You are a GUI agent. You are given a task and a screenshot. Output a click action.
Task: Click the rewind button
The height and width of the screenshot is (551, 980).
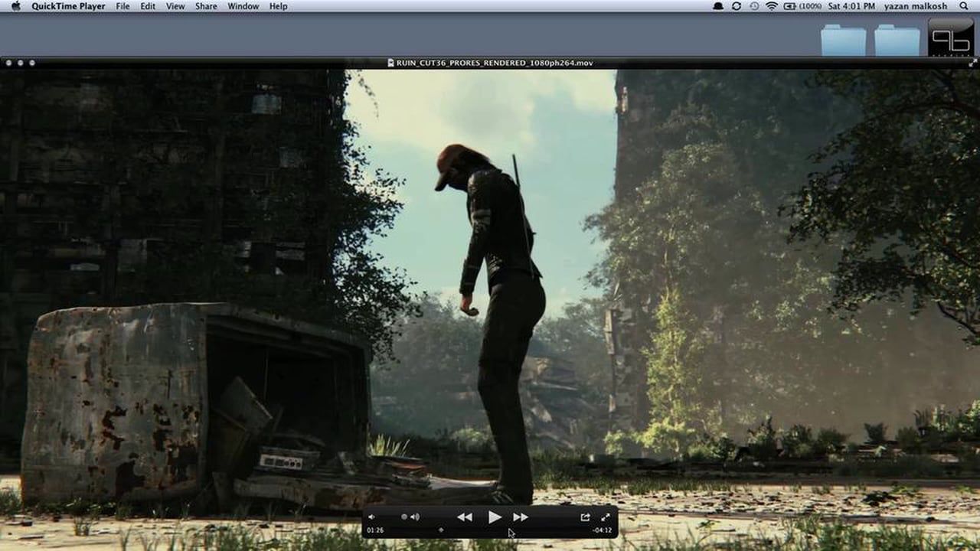(x=465, y=517)
